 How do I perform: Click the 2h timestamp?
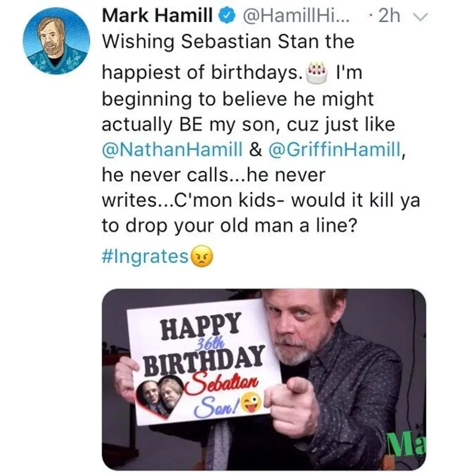pyautogui.click(x=389, y=16)
